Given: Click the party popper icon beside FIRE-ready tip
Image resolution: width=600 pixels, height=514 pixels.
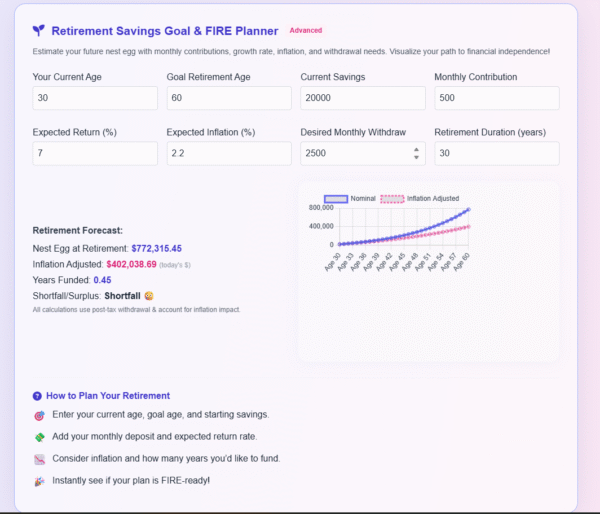Looking at the screenshot, I should point(38,481).
